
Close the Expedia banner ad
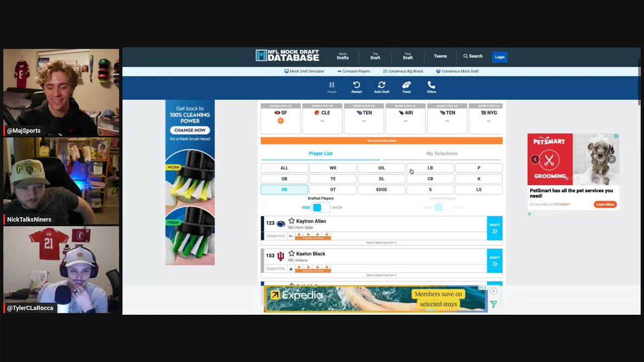coord(494,291)
